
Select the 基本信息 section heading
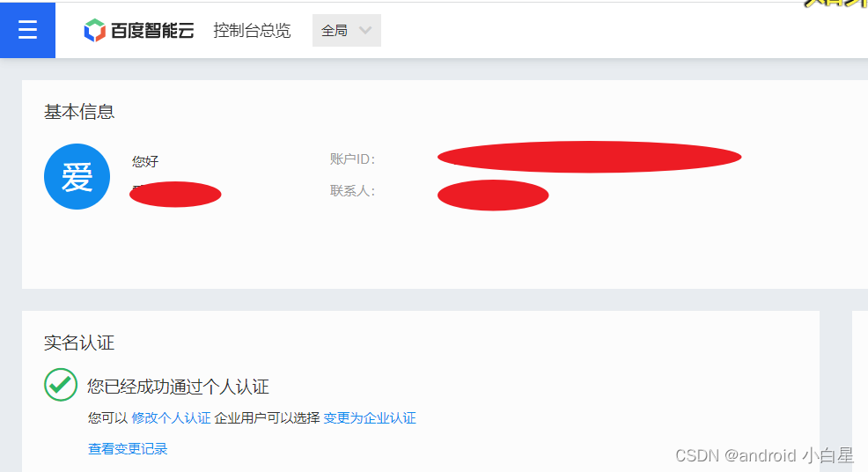[79, 112]
